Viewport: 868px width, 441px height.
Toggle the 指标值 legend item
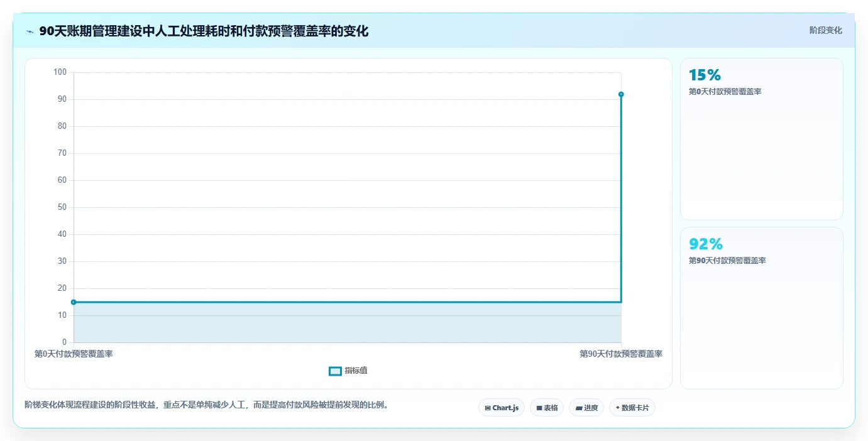[348, 371]
